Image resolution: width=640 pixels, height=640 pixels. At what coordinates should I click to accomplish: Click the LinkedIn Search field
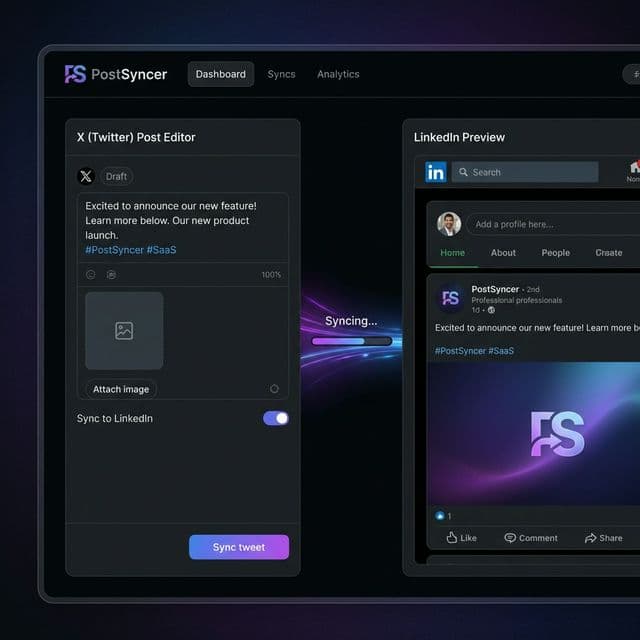(x=525, y=172)
